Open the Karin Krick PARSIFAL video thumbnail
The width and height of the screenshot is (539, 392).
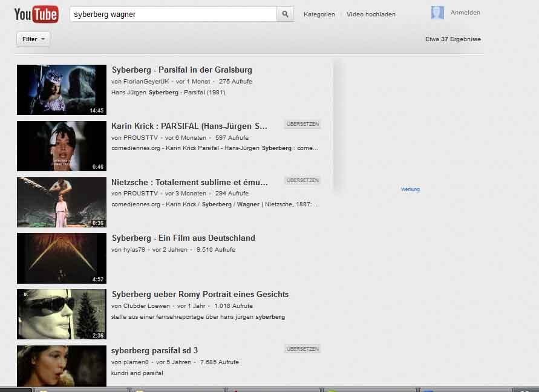(x=62, y=146)
